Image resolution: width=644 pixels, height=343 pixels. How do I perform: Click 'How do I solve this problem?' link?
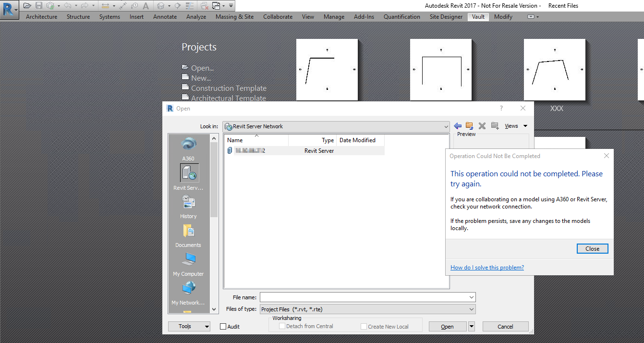[487, 268]
